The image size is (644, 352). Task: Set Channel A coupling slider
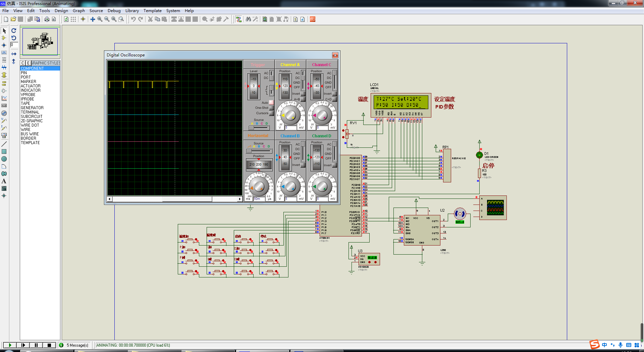(x=303, y=80)
